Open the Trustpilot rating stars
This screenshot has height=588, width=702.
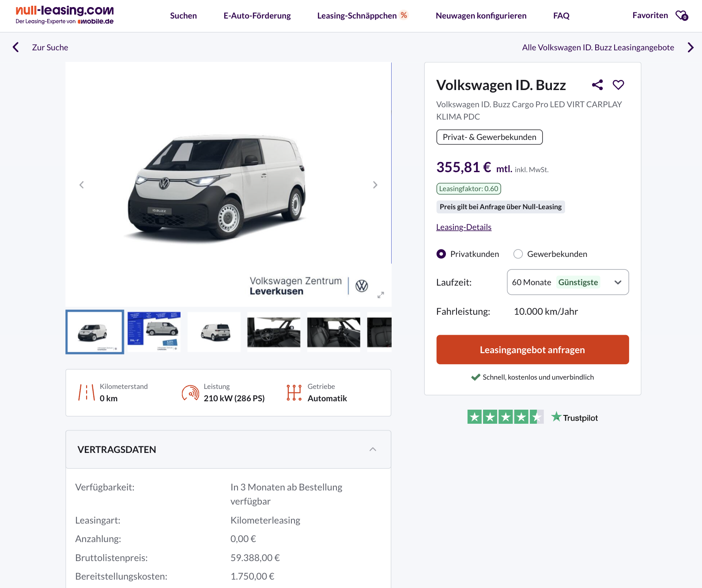click(505, 417)
